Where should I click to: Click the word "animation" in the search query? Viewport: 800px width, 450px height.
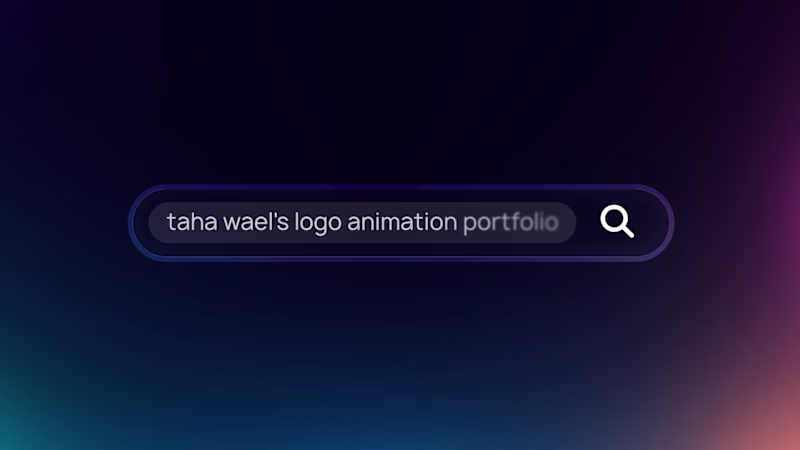click(x=402, y=222)
